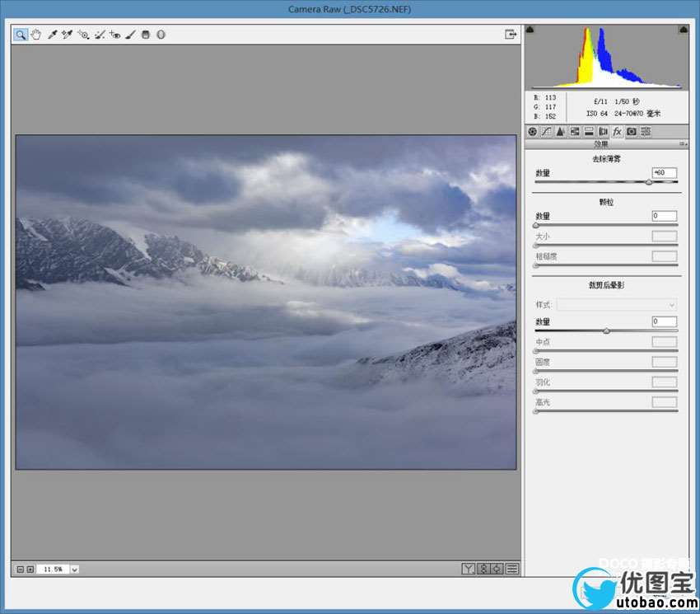Image resolution: width=700 pixels, height=614 pixels.
Task: Open the Camera Calibration panel tab
Action: click(x=632, y=131)
